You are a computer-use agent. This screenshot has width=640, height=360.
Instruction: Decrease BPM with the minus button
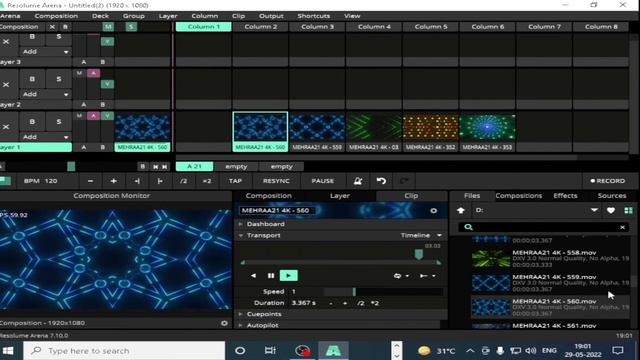pos(90,181)
